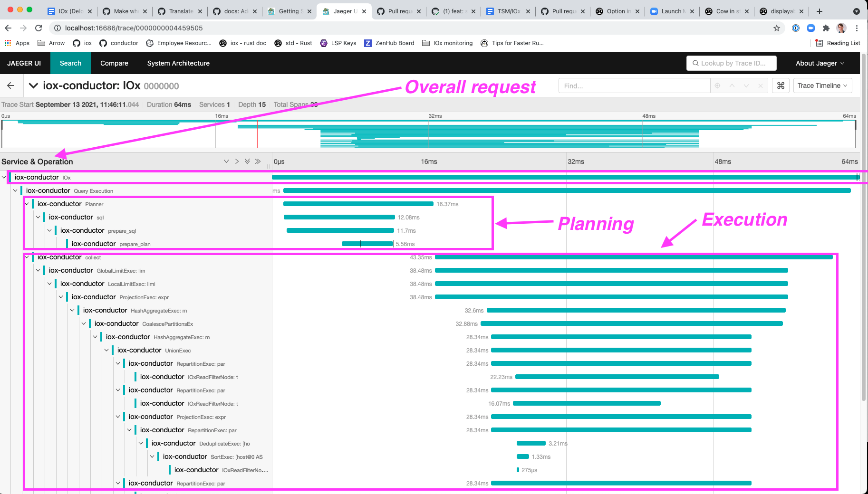
Task: Click the Jaeger back arrow to search results
Action: [x=10, y=85]
